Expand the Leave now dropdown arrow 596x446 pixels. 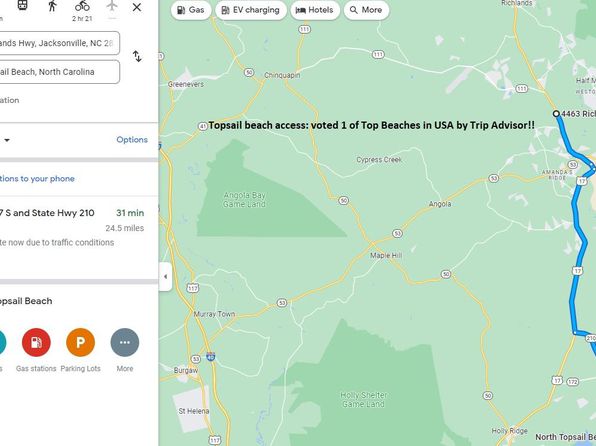click(7, 140)
